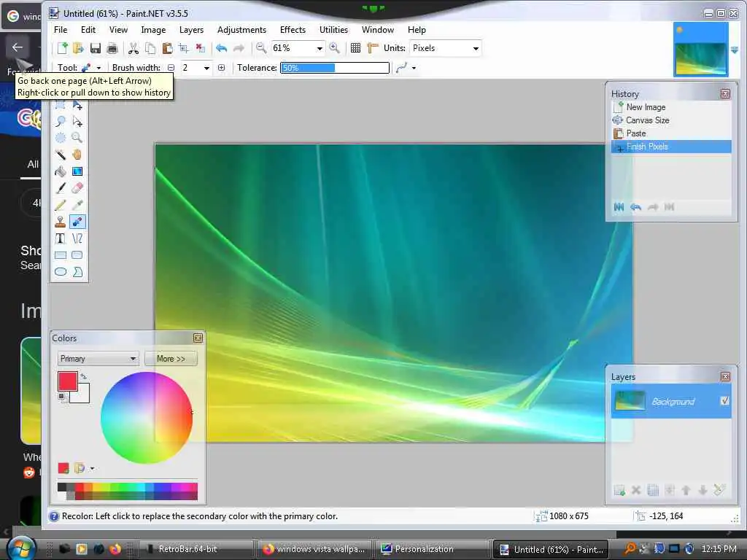Viewport: 747px width, 560px height.
Task: Toggle the rulers icon
Action: click(373, 48)
